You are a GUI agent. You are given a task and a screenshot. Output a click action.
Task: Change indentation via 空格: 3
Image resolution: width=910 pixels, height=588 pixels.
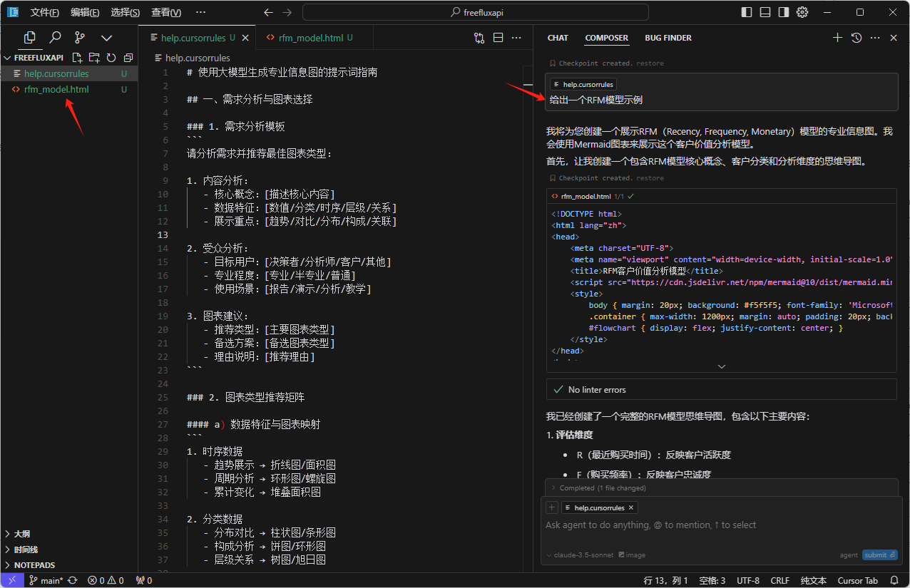tap(712, 580)
